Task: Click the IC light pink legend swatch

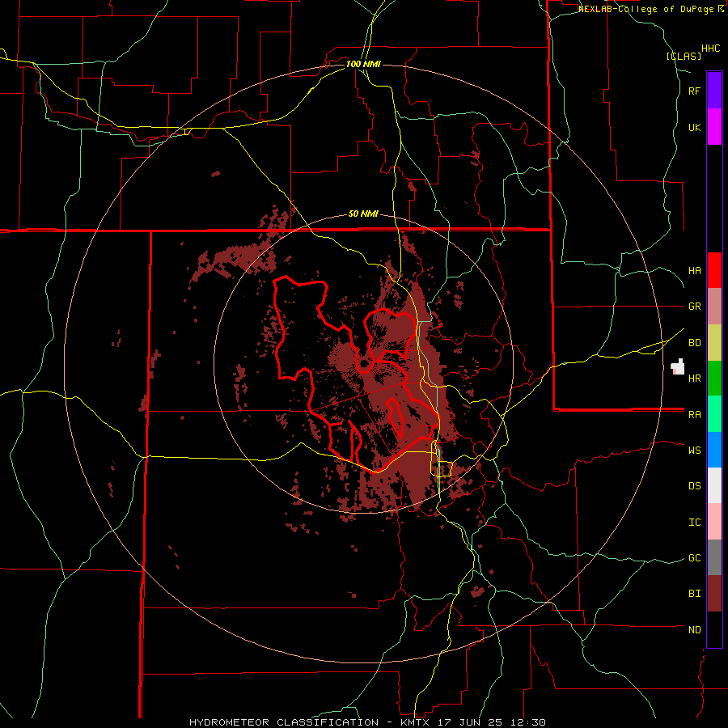Action: pos(714,522)
